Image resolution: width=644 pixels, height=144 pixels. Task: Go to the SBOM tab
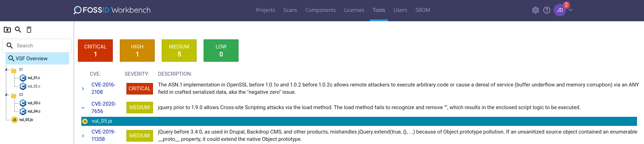pos(423,10)
